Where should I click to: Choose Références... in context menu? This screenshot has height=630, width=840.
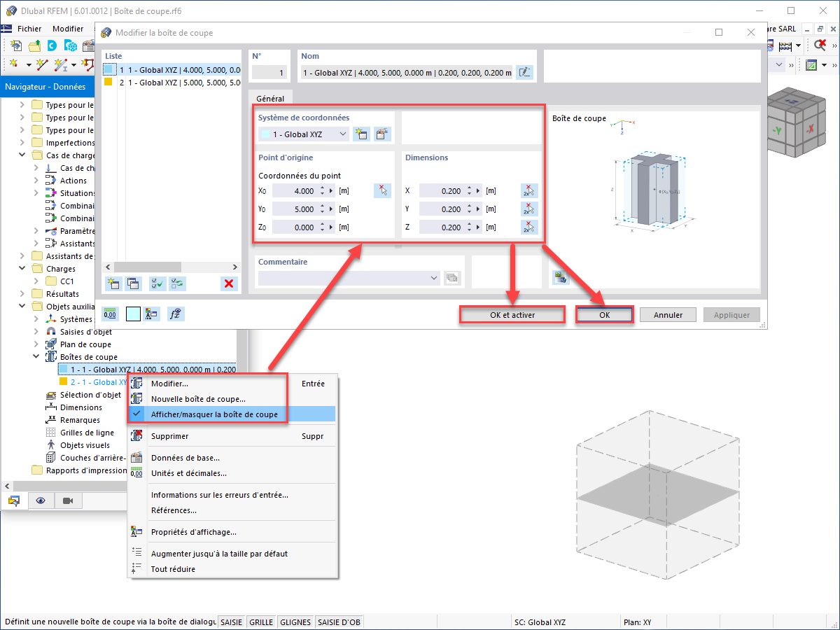tap(232, 510)
